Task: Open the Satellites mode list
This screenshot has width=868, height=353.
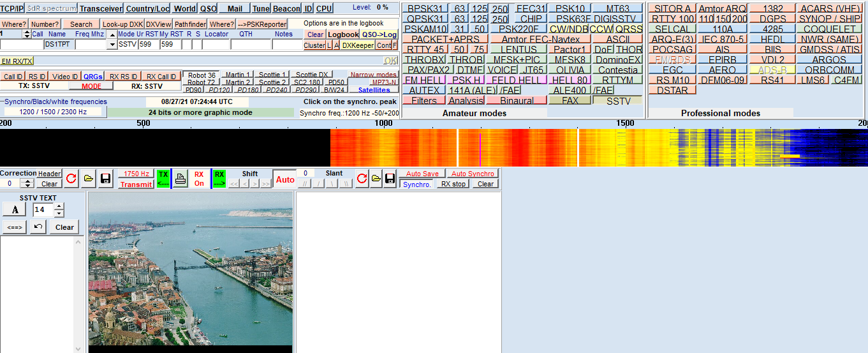Action: 373,90
